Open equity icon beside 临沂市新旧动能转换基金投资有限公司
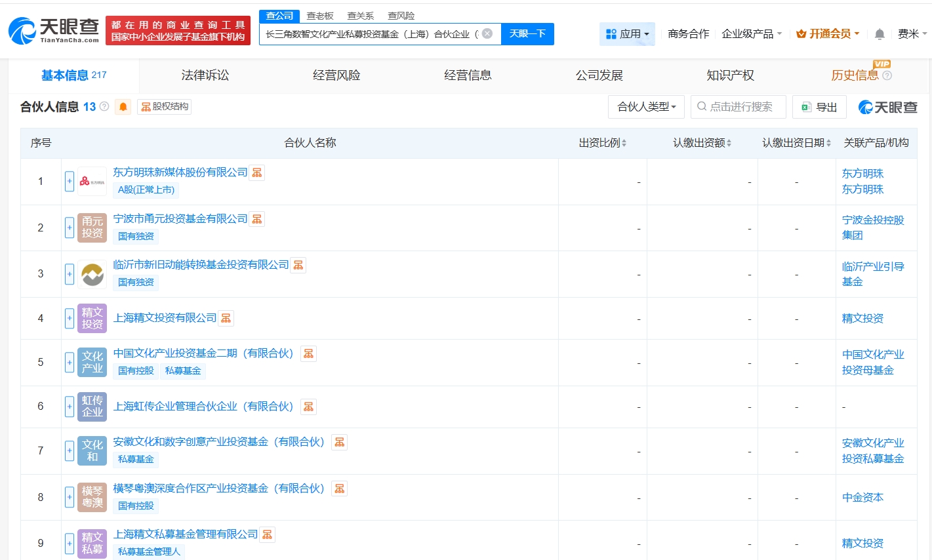932x560 pixels. point(298,265)
